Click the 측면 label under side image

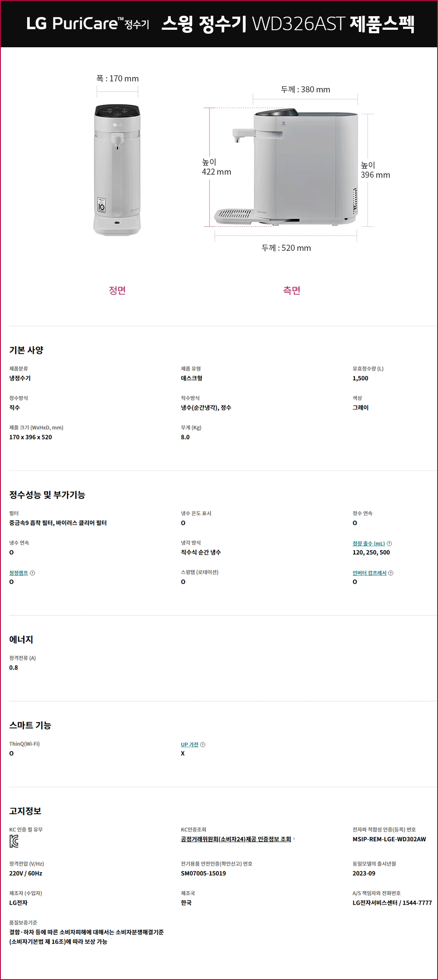pyautogui.click(x=292, y=290)
